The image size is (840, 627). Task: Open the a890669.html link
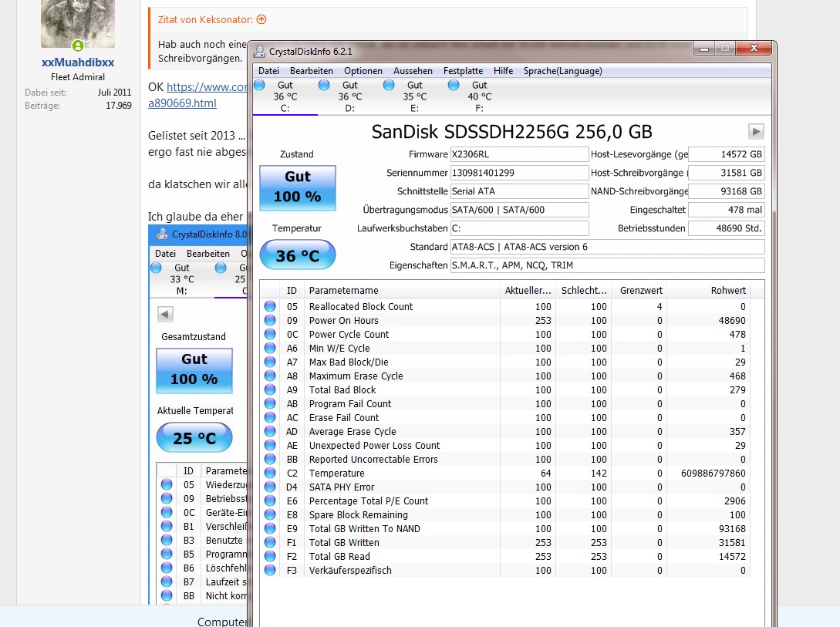(x=182, y=103)
